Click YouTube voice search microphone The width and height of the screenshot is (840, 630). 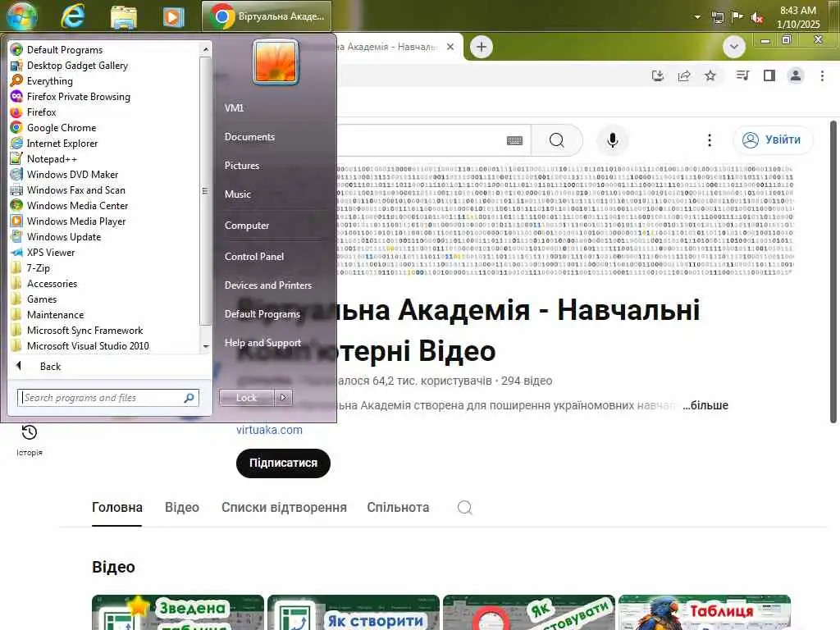point(612,140)
